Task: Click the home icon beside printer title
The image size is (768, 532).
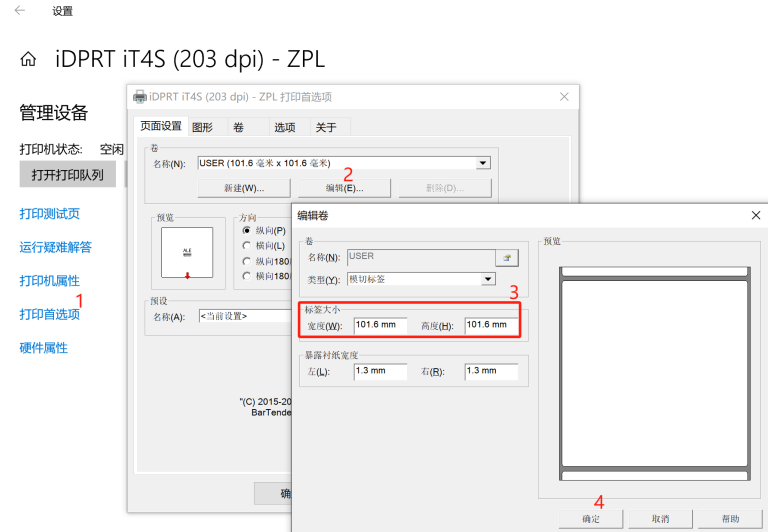Action: (28, 59)
